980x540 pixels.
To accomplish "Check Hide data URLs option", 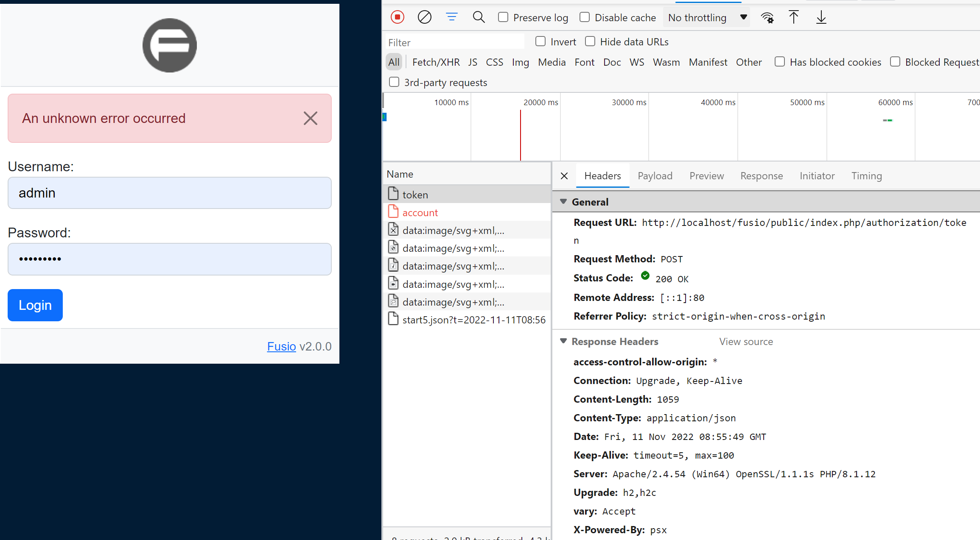I will tap(590, 42).
